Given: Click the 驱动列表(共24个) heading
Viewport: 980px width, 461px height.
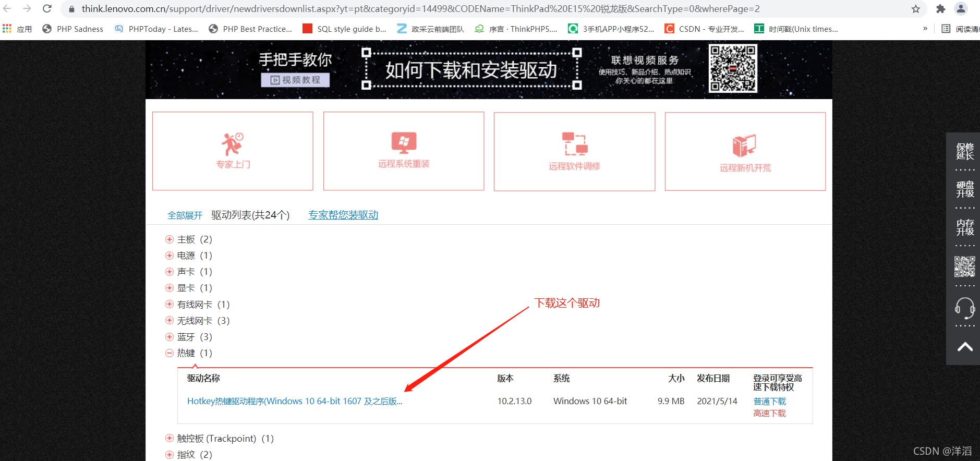Looking at the screenshot, I should pos(250,215).
